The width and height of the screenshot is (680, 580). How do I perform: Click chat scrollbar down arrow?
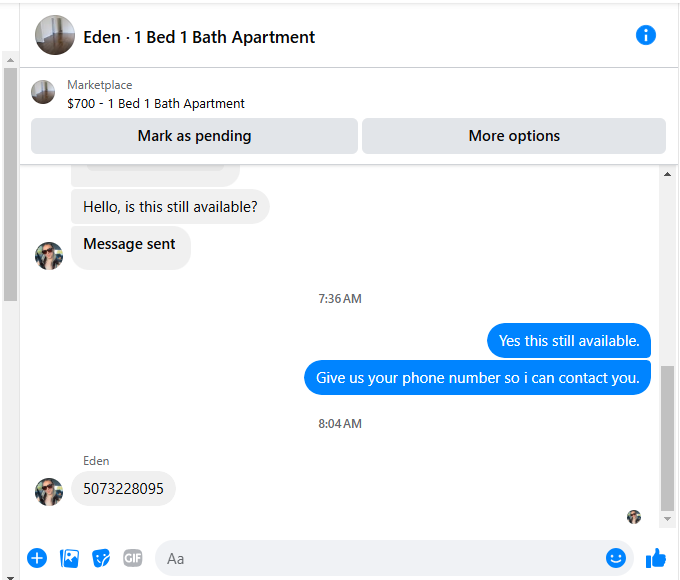tap(667, 519)
